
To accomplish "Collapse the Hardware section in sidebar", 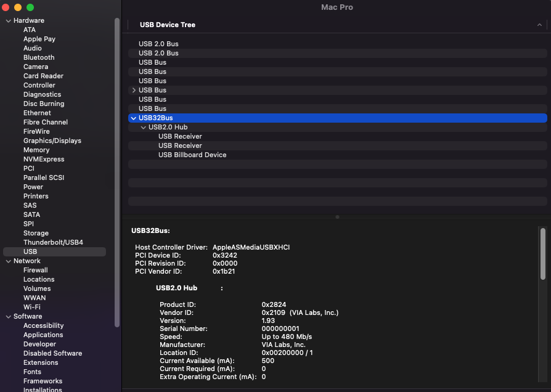I will tap(9, 21).
